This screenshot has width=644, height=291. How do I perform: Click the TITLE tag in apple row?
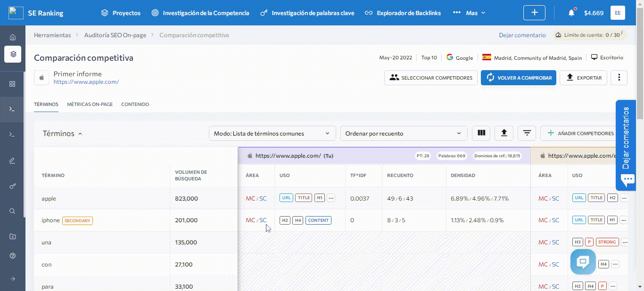[x=304, y=198]
